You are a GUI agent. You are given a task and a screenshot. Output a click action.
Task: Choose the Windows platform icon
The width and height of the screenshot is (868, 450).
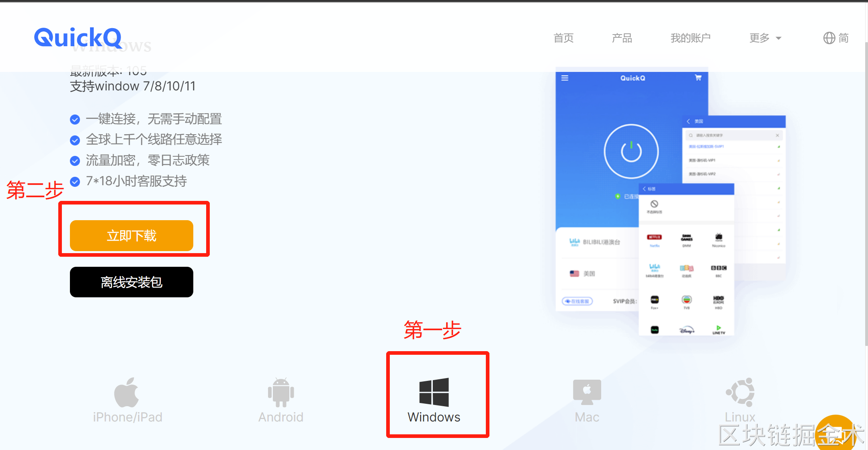[434, 393]
